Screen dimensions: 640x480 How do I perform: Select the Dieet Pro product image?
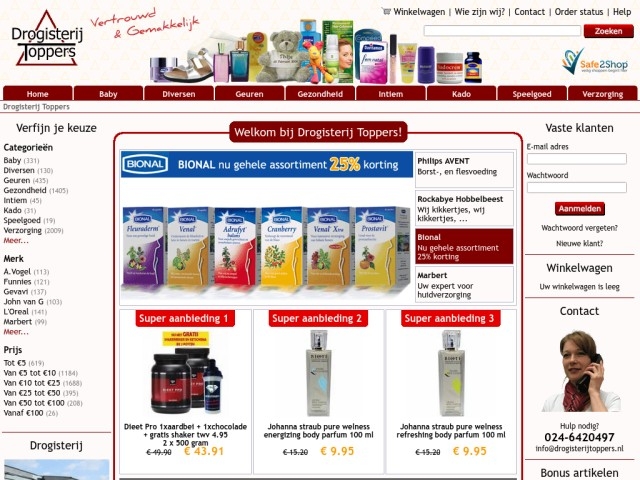coord(186,373)
